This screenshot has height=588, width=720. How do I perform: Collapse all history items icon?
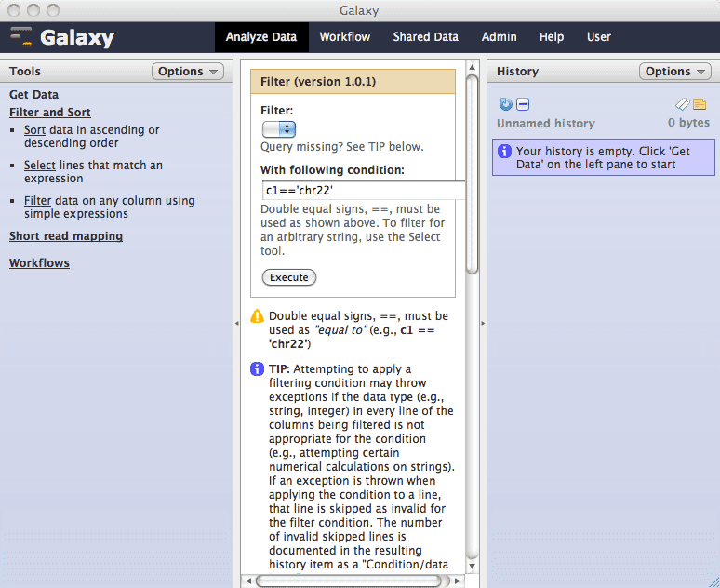coord(523,104)
